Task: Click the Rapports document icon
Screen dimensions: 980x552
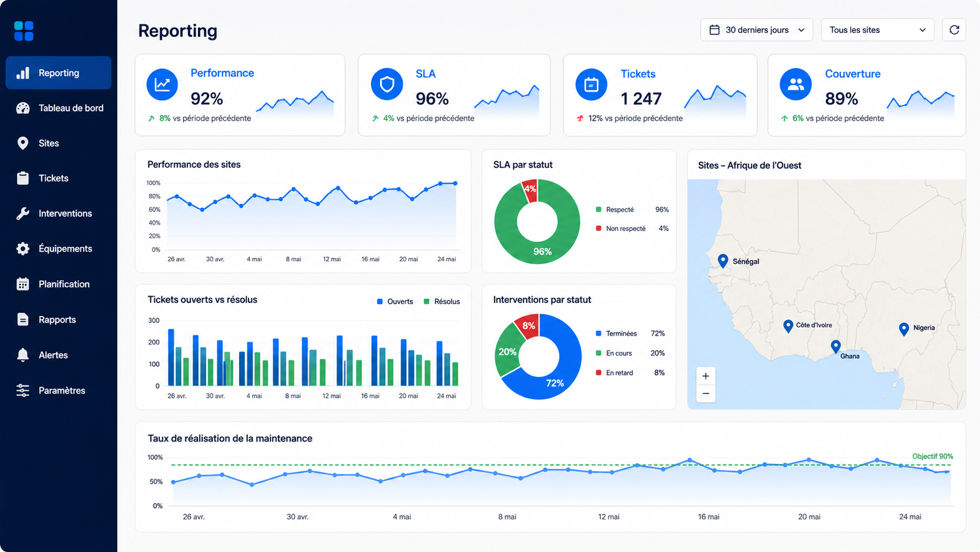Action: click(x=23, y=320)
